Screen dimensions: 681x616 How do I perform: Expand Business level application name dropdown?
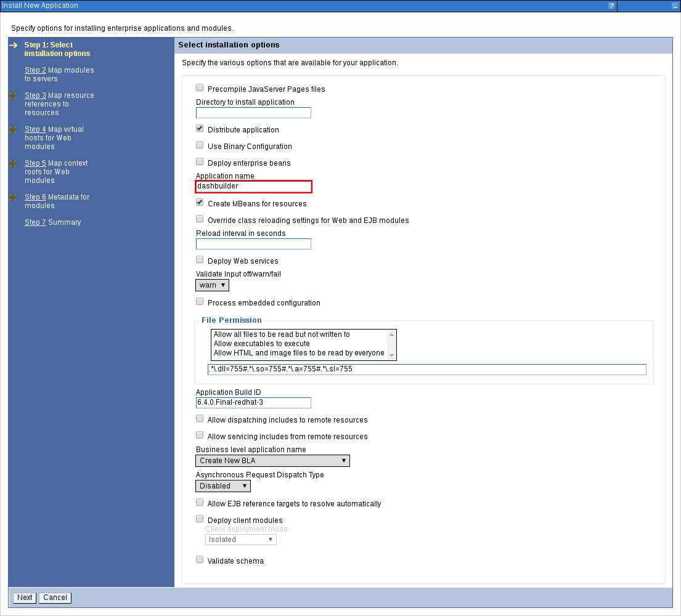(x=272, y=461)
